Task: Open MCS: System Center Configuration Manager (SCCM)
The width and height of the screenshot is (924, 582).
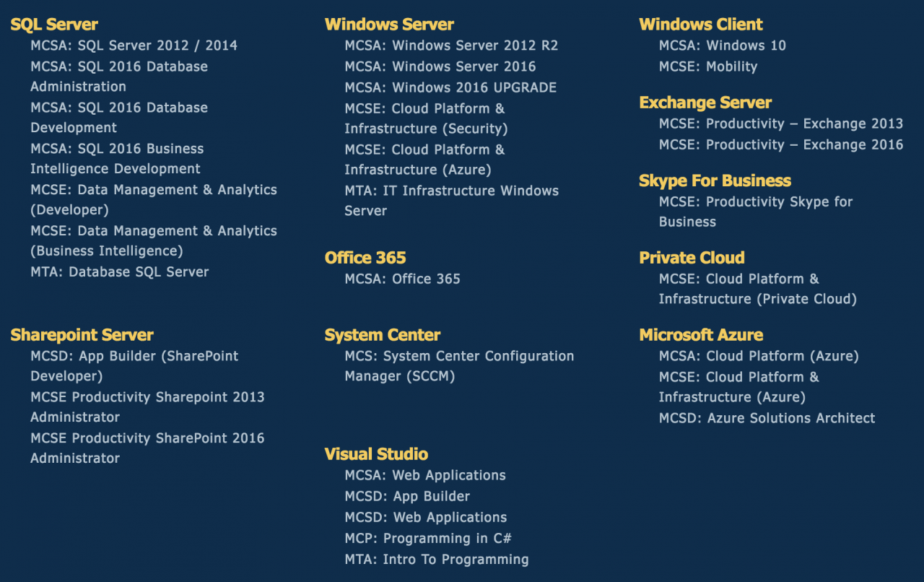Action: coord(459,366)
